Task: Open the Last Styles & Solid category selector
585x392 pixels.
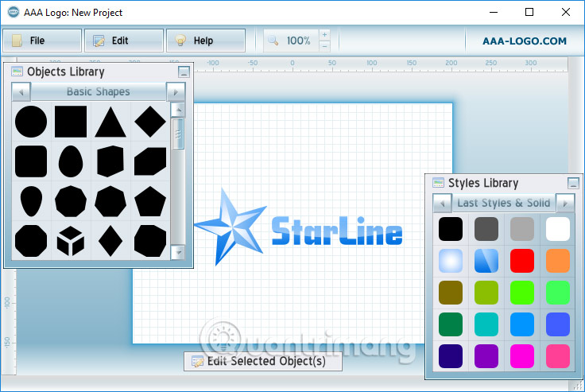Action: [x=504, y=203]
